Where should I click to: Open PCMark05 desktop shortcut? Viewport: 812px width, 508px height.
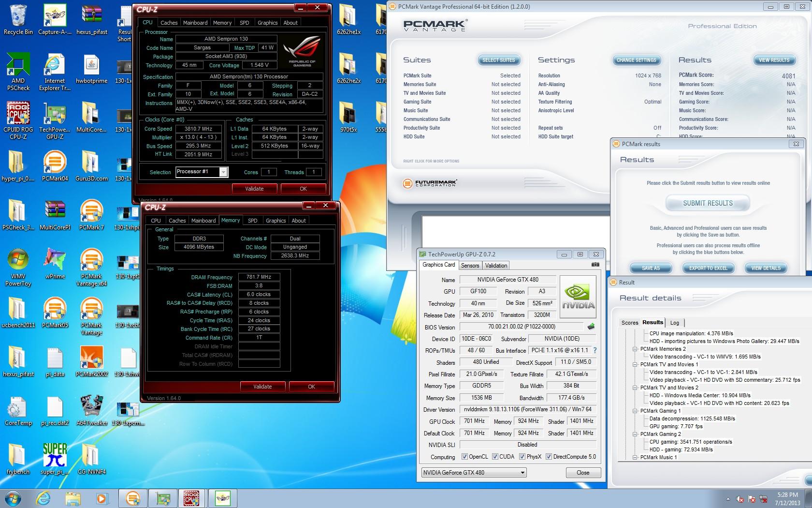click(55, 312)
